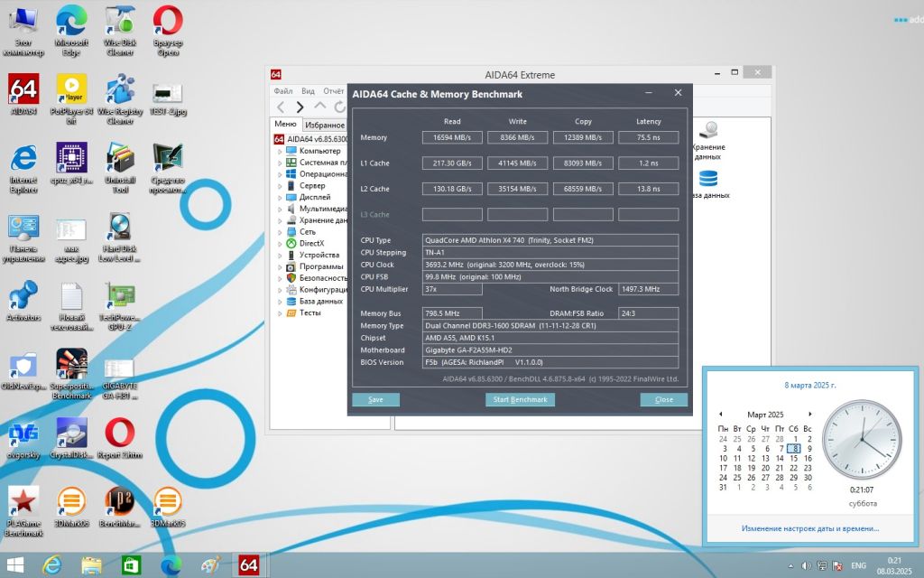The height and width of the screenshot is (578, 924).
Task: Open Хранение данных icon in AIDA64 pane
Action: (x=709, y=140)
